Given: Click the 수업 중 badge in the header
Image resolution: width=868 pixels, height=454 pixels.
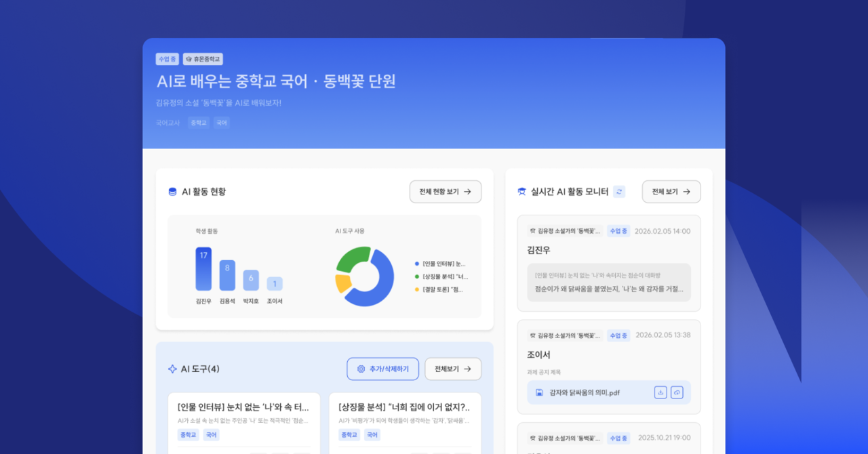Looking at the screenshot, I should click(x=167, y=60).
